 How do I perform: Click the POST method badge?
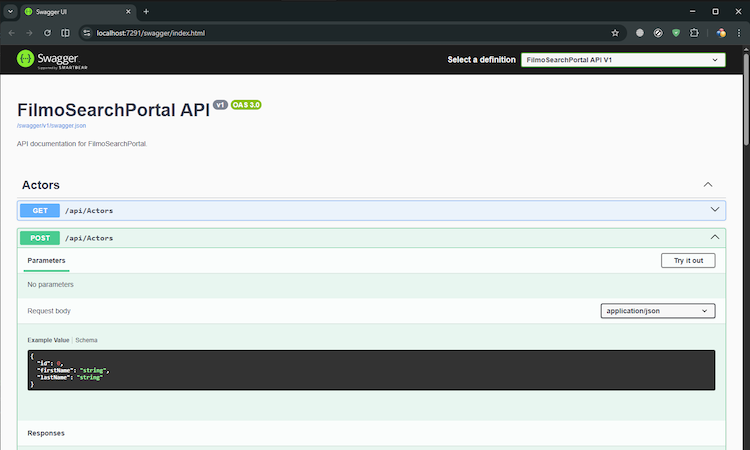pyautogui.click(x=40, y=238)
